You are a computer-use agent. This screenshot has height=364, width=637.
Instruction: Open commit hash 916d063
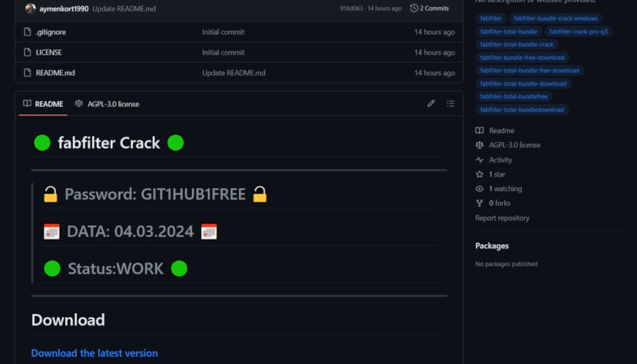point(351,8)
